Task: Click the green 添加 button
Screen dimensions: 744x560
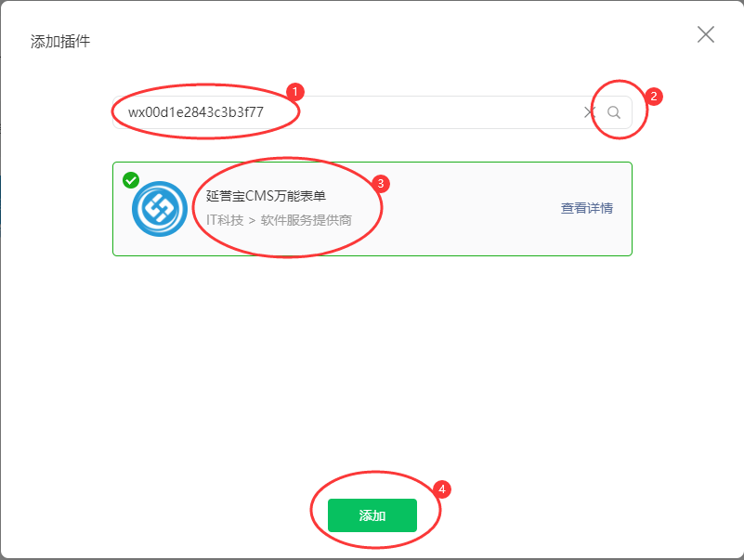Action: [x=372, y=515]
